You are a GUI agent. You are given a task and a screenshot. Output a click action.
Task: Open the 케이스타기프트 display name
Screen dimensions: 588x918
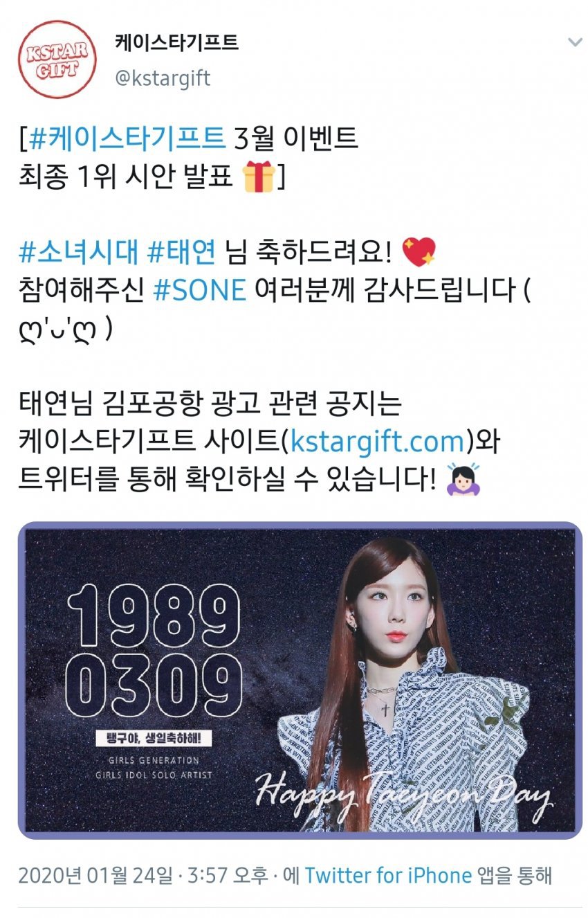(176, 42)
